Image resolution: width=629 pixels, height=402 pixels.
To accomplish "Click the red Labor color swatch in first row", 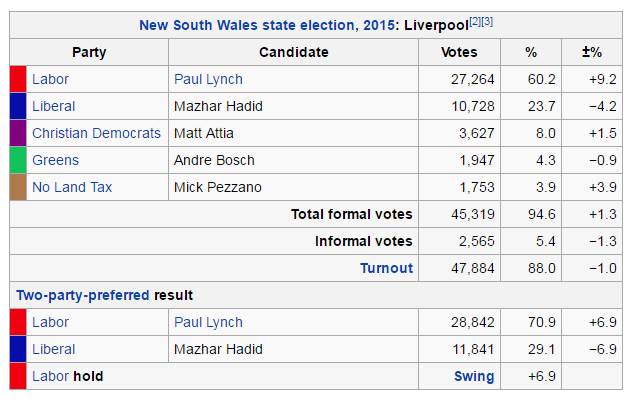I will click(18, 79).
